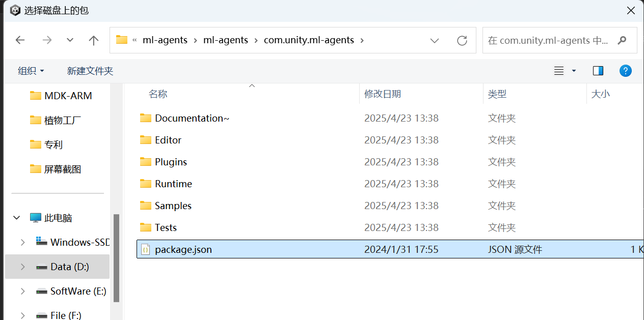Go forward with the right arrow button
The height and width of the screenshot is (320, 644).
point(47,40)
